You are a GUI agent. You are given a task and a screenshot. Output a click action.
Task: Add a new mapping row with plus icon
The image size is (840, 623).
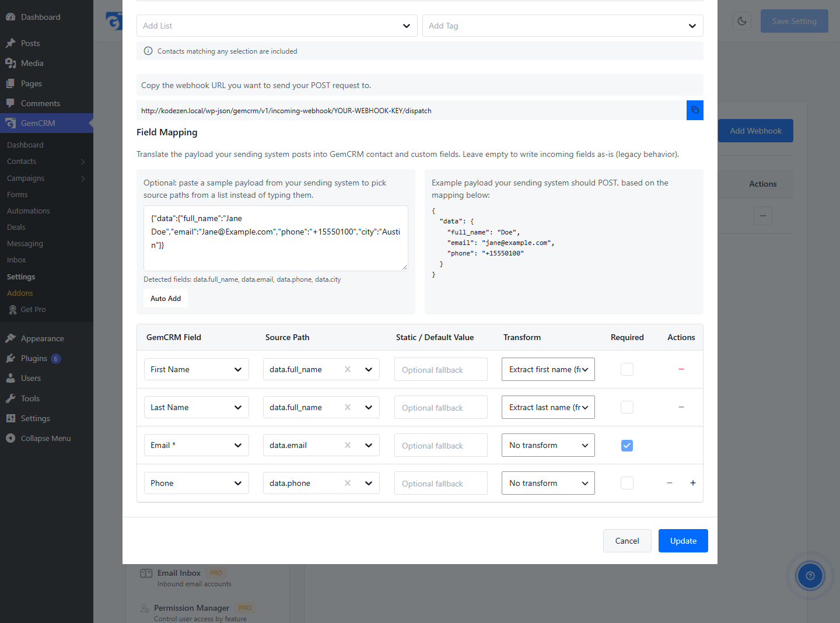[693, 483]
